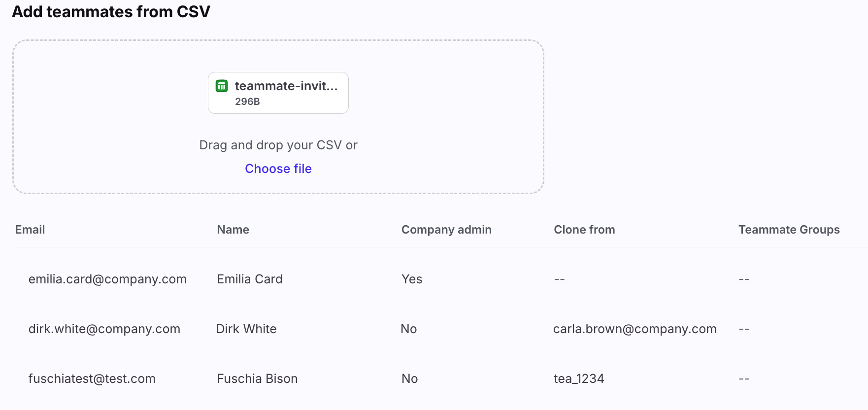The height and width of the screenshot is (410, 868).
Task: Select fuschiatest@test.com email cell
Action: pos(92,379)
